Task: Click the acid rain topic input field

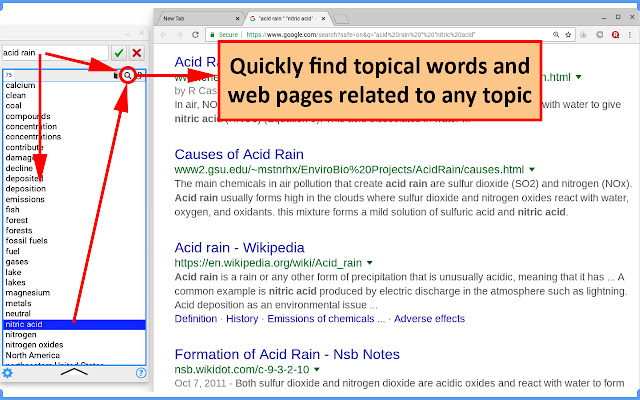Action: [56, 53]
